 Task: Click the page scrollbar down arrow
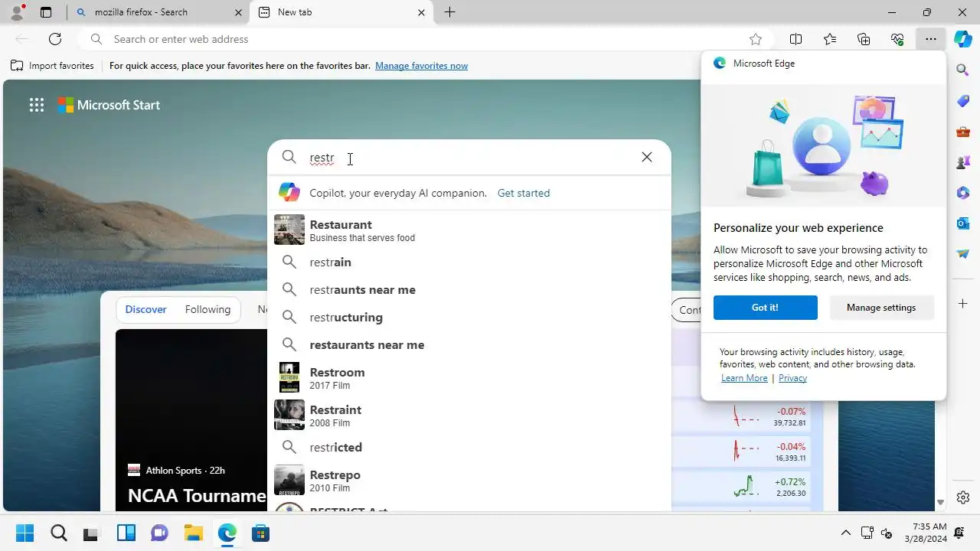[x=940, y=503]
